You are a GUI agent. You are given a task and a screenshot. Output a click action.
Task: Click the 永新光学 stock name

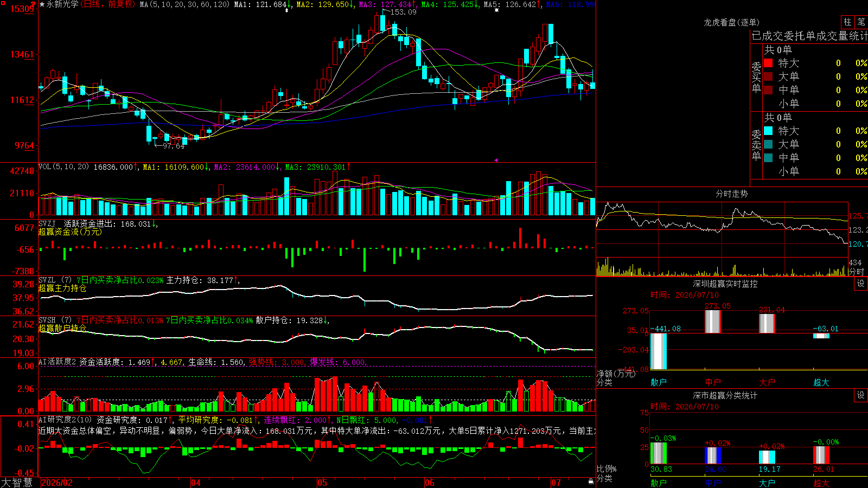coord(62,4)
